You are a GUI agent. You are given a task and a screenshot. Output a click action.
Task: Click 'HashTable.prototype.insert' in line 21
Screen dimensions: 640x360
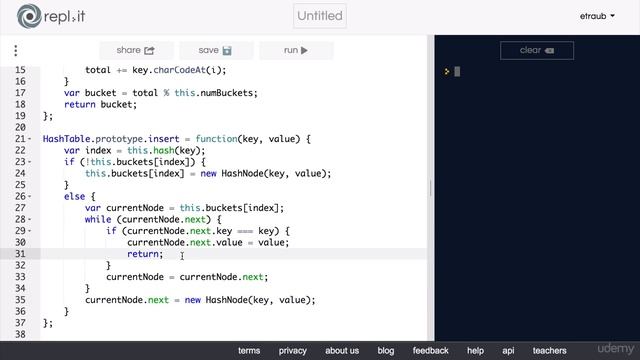coord(111,139)
